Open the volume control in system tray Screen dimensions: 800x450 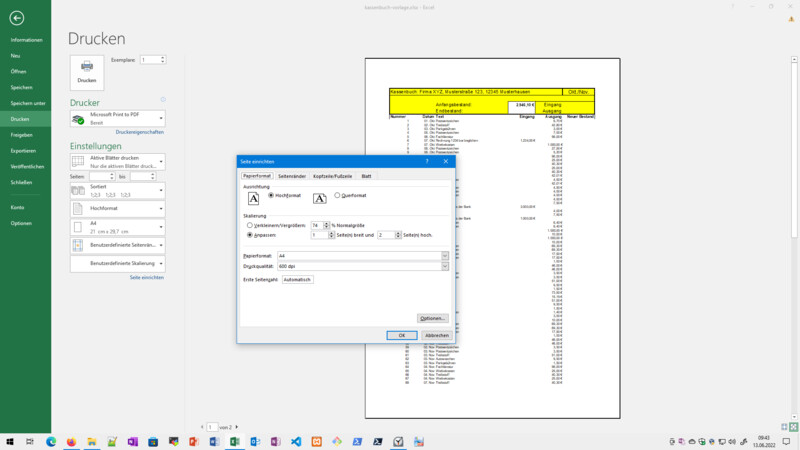(x=732, y=441)
